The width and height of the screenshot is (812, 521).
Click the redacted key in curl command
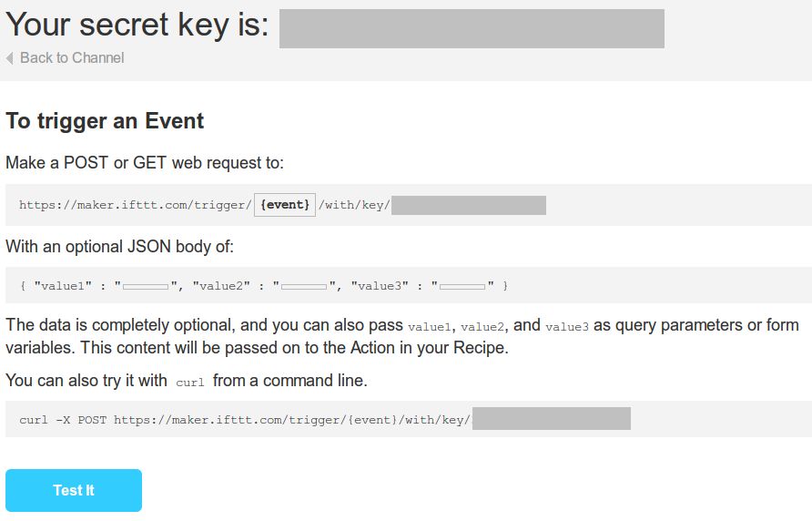(552, 419)
